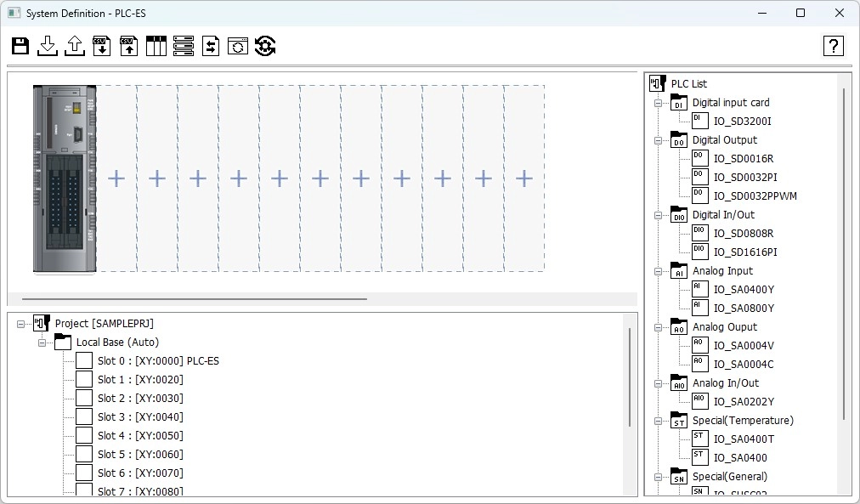The width and height of the screenshot is (860, 504).
Task: Open help with the question mark button
Action: 833,46
